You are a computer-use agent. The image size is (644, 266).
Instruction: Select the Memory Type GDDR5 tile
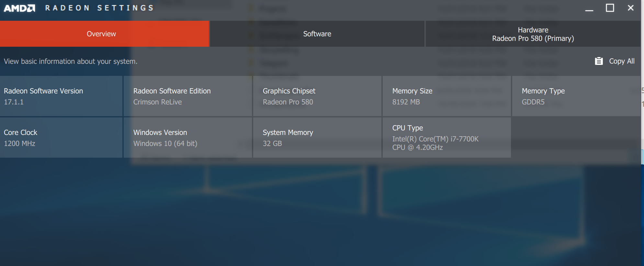click(576, 96)
